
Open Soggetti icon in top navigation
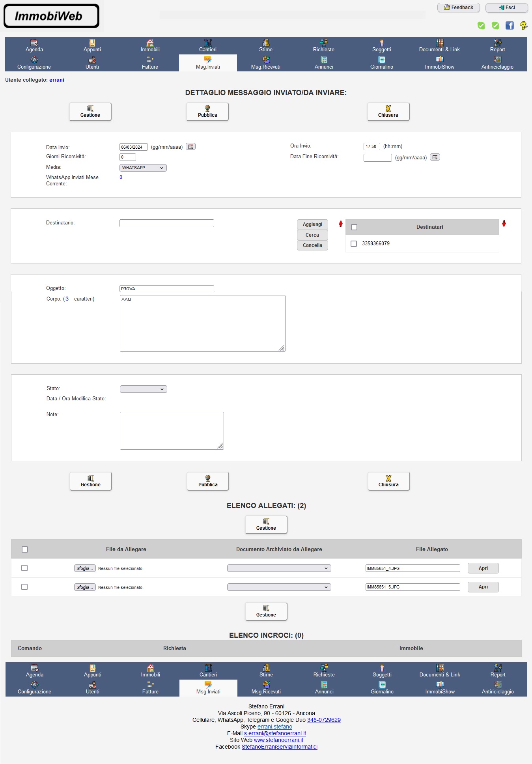[382, 43]
